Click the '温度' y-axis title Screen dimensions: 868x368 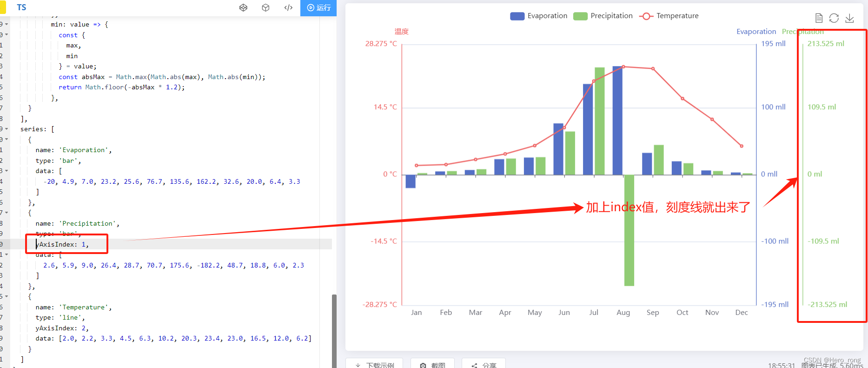pyautogui.click(x=402, y=32)
